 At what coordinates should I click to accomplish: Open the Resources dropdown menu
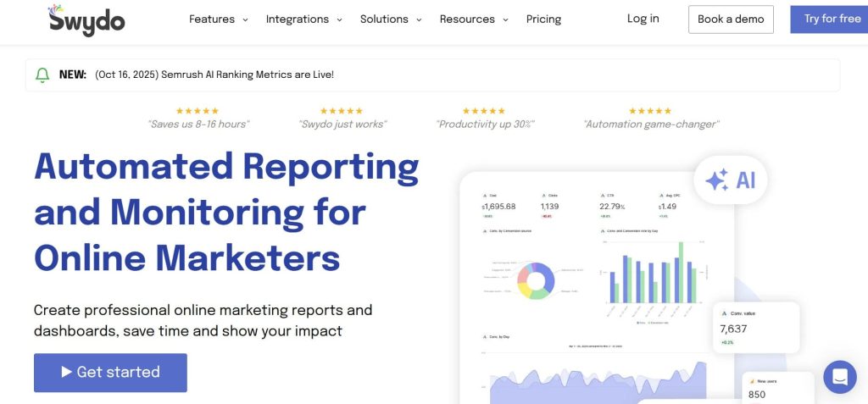474,19
